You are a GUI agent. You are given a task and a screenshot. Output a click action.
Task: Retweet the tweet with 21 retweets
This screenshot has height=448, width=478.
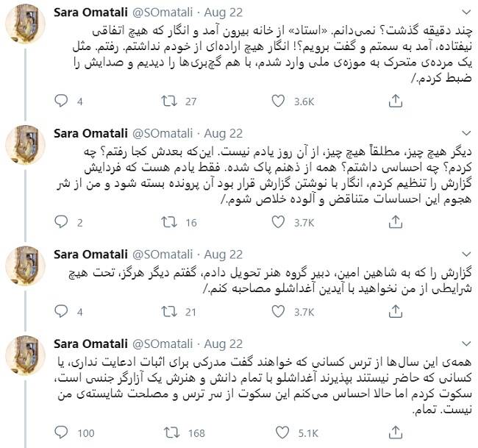169,313
